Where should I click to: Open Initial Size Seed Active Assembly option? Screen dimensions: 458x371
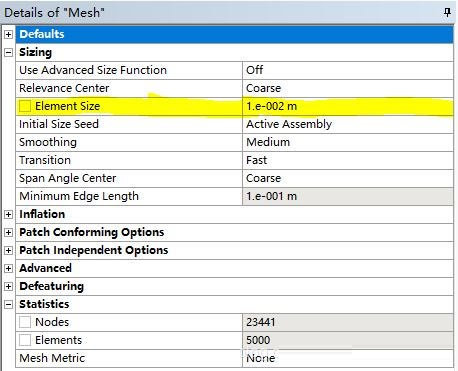[348, 124]
